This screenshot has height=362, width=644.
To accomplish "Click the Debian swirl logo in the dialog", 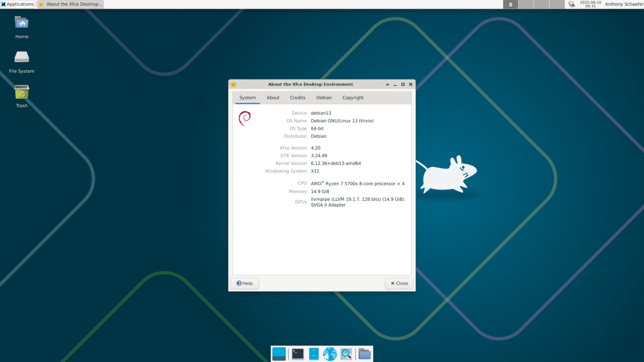I will (244, 119).
